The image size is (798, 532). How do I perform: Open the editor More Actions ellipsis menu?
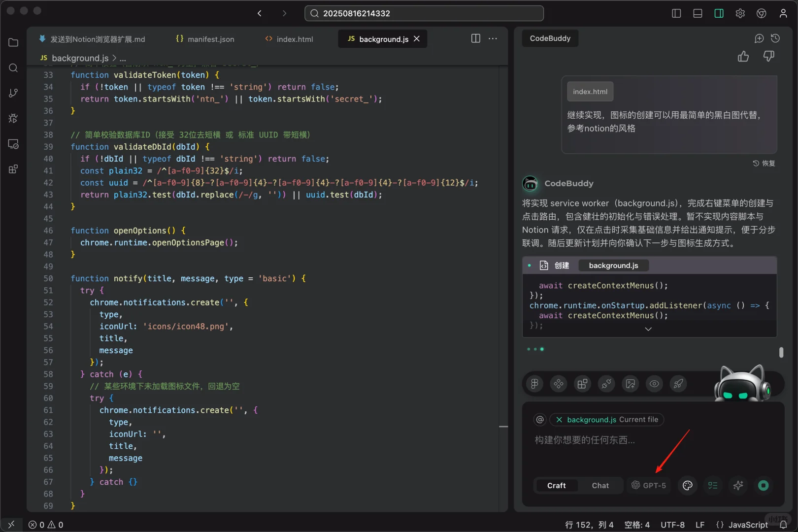coord(493,38)
